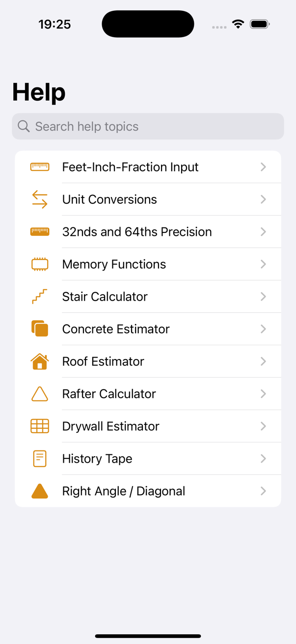Image resolution: width=296 pixels, height=644 pixels.
Task: Click the ruler icon next to Feet-Inch-Fraction Input
Action: click(40, 167)
